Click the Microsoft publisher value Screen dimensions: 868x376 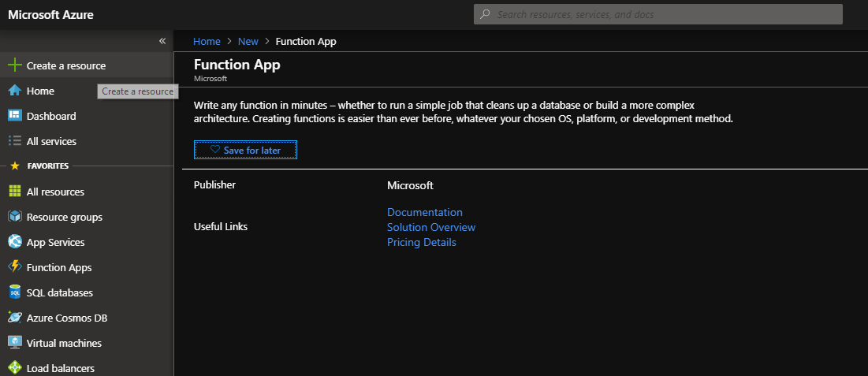point(410,185)
